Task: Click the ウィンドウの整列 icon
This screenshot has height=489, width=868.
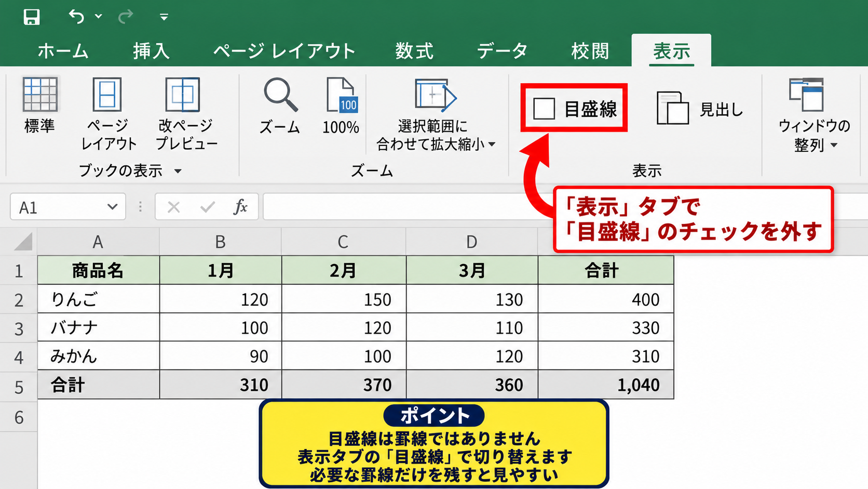Action: click(x=807, y=95)
